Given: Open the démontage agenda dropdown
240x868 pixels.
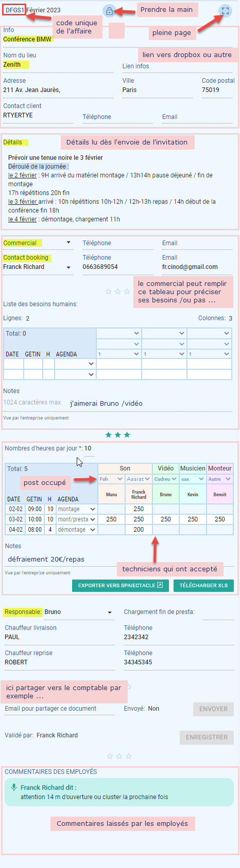Looking at the screenshot, I should 76,530.
